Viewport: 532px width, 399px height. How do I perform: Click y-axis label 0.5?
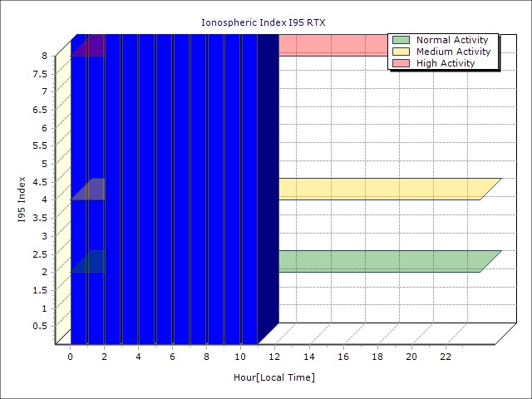(x=40, y=326)
